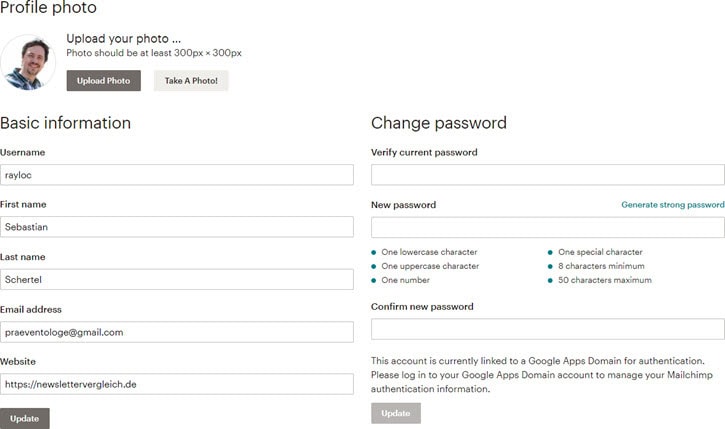Viewport: 725px width, 429px height.
Task: Click the Confirm new password label
Action: pyautogui.click(x=422, y=306)
